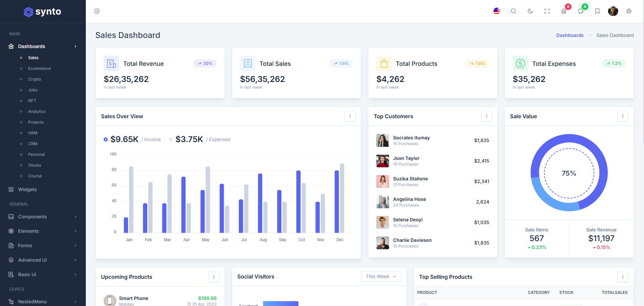Click the Basic Ui sidebar icon
Image resolution: width=644 pixels, height=306 pixels.
click(11, 274)
